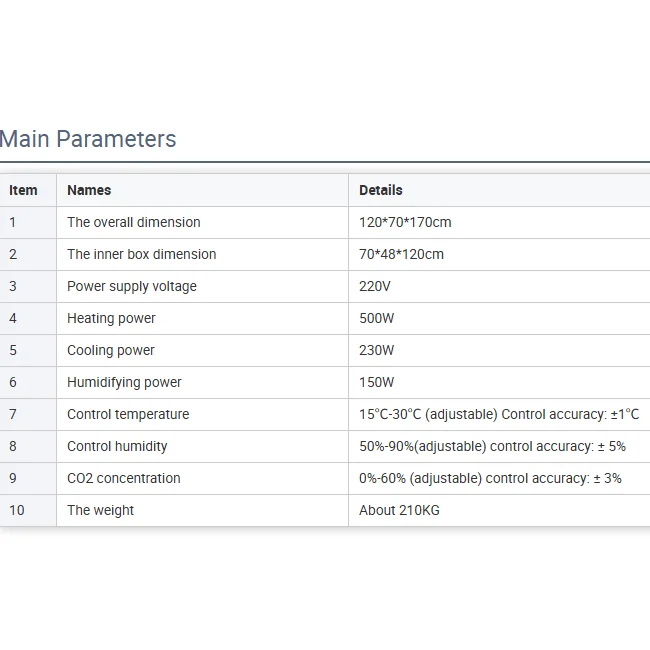
Task: Select the inner box dimension cell
Action: click(x=142, y=254)
